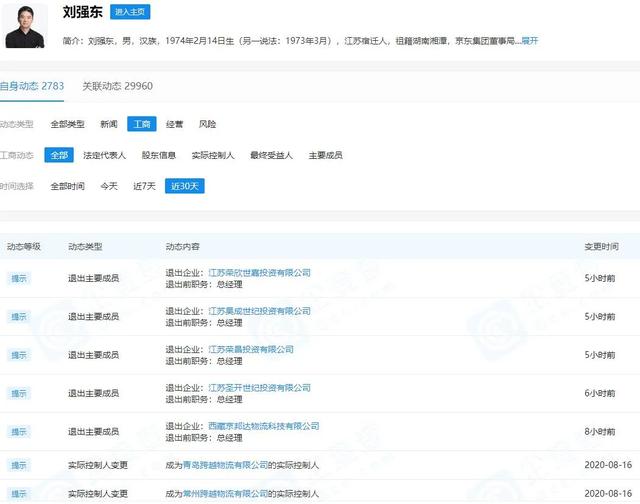
Task: Switch to the 自身动态 2783 tab
Action: tap(33, 86)
